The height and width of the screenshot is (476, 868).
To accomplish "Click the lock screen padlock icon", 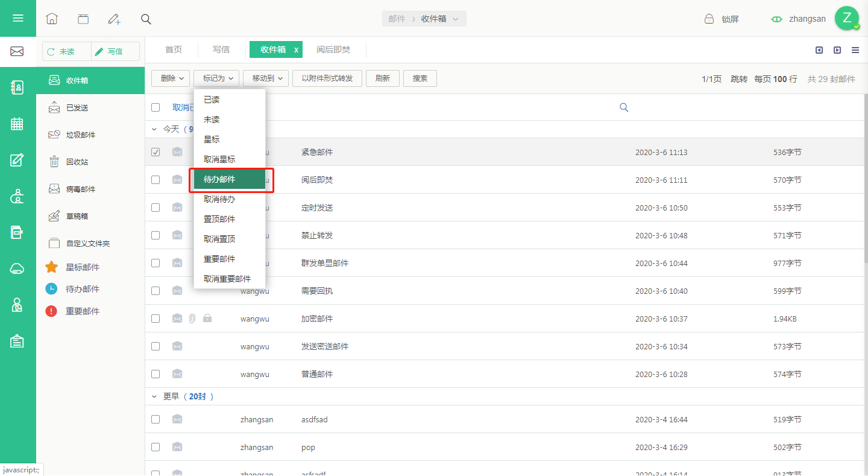I will coord(709,19).
